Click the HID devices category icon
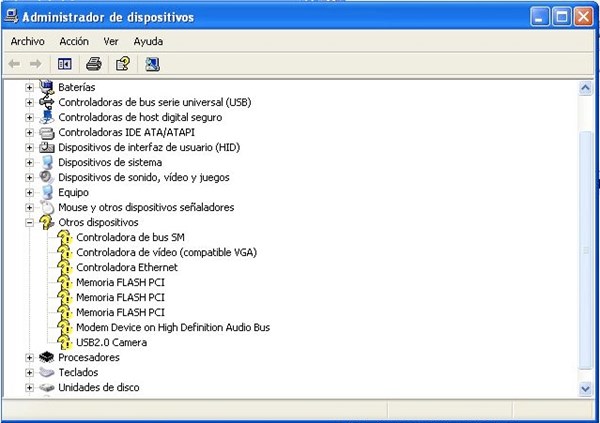Screen dimensions: 600x423 [x=47, y=147]
